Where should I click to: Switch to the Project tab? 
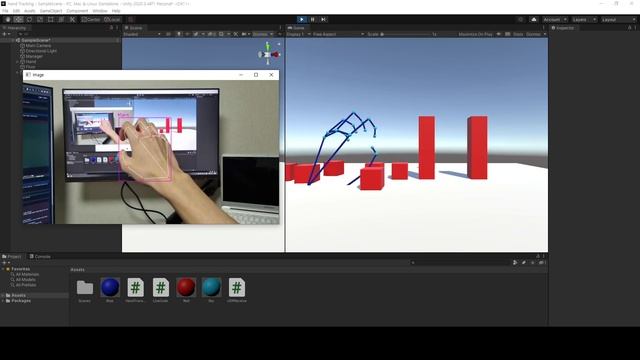(x=11, y=256)
